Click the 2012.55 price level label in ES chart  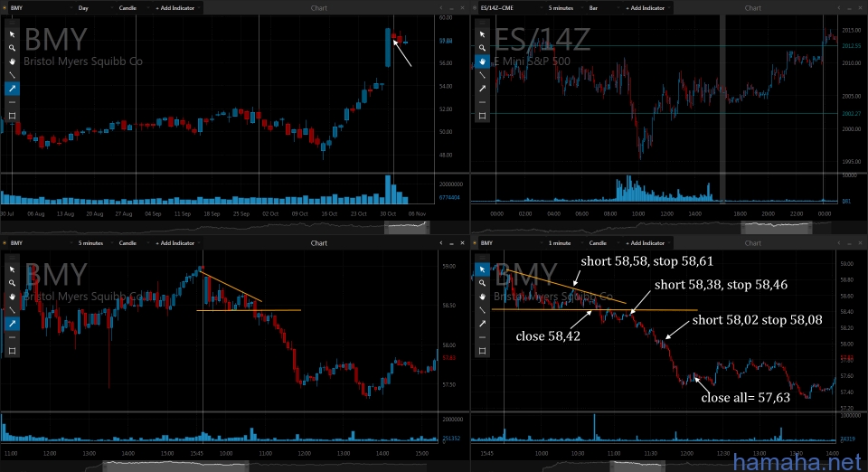[x=851, y=46]
